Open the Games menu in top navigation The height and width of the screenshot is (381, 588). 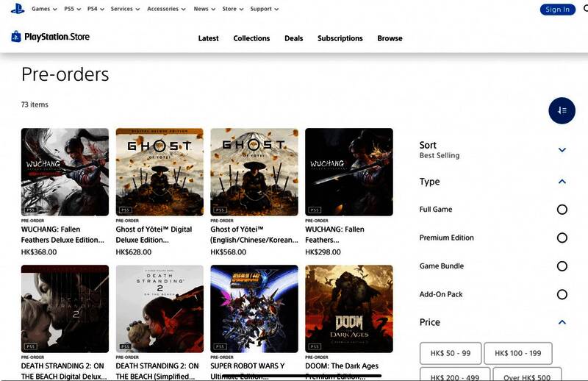[44, 10]
